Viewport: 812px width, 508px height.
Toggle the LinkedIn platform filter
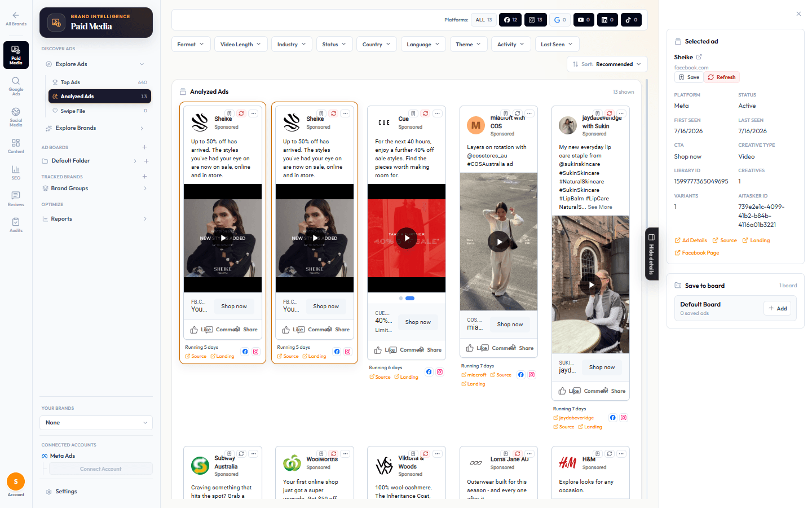tap(607, 20)
